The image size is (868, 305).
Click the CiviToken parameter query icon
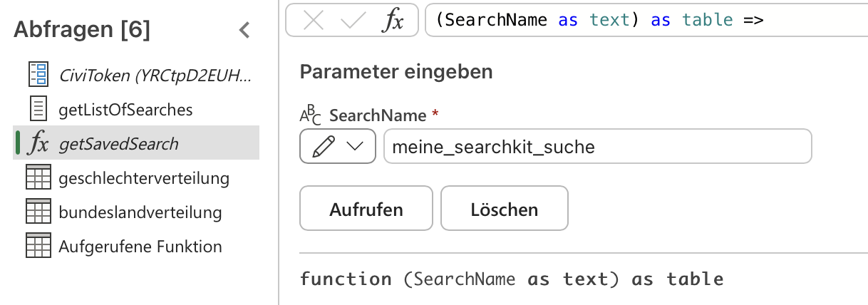37,74
